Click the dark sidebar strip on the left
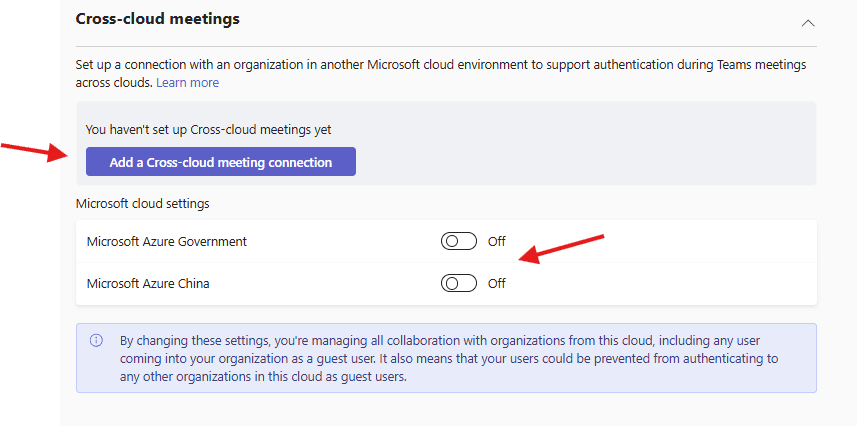 (x=30, y=300)
